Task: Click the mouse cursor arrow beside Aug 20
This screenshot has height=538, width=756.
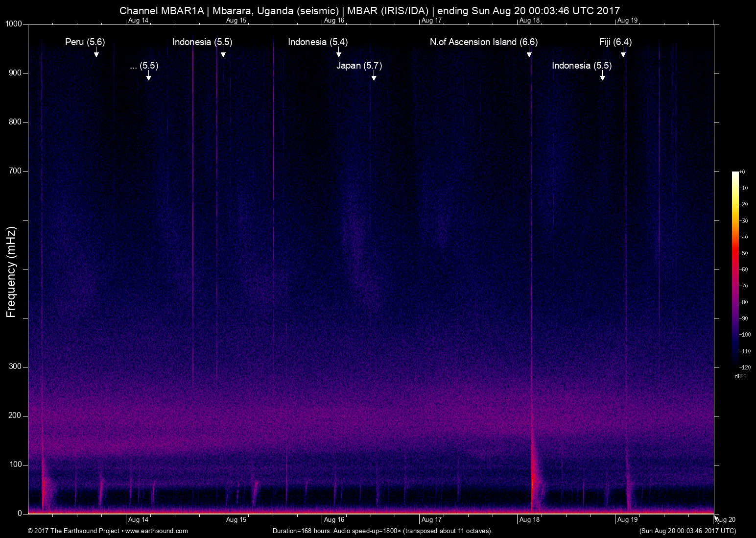Action: click(x=716, y=518)
